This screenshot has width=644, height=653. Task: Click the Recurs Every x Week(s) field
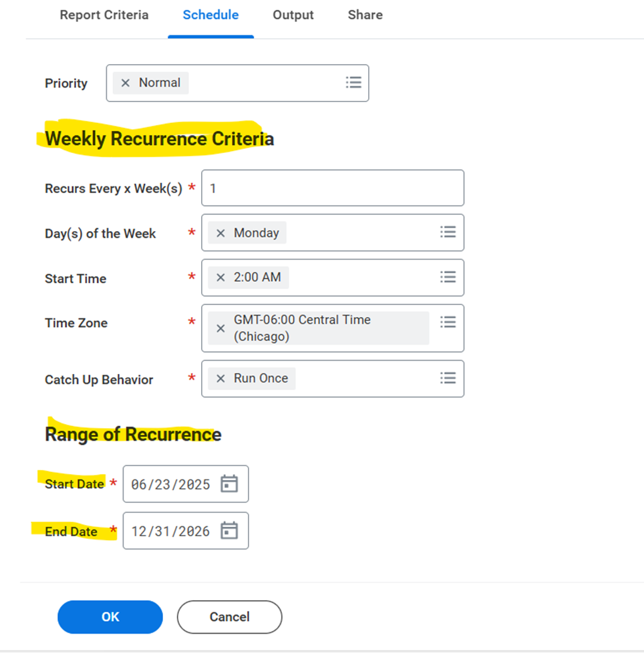[x=332, y=188]
